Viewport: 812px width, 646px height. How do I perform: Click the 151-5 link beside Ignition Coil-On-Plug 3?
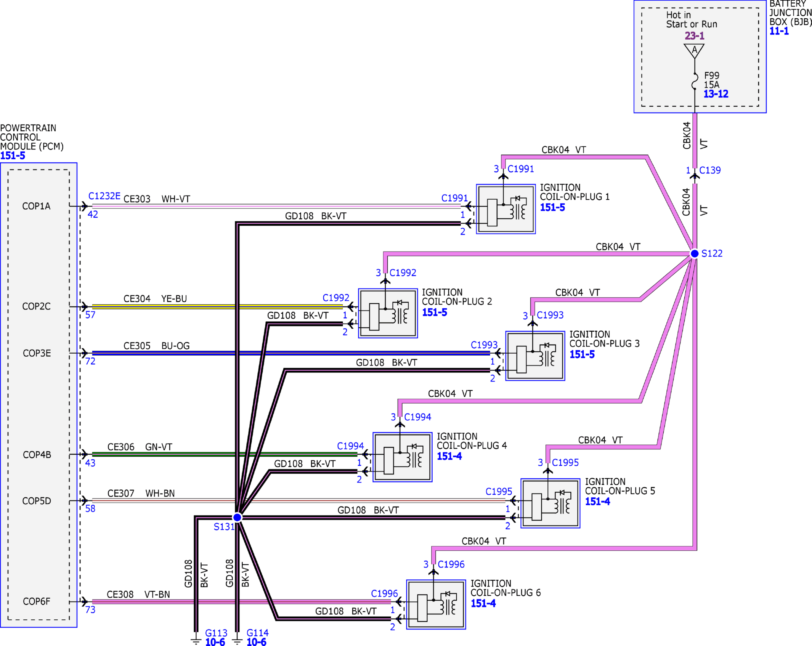[x=582, y=354]
